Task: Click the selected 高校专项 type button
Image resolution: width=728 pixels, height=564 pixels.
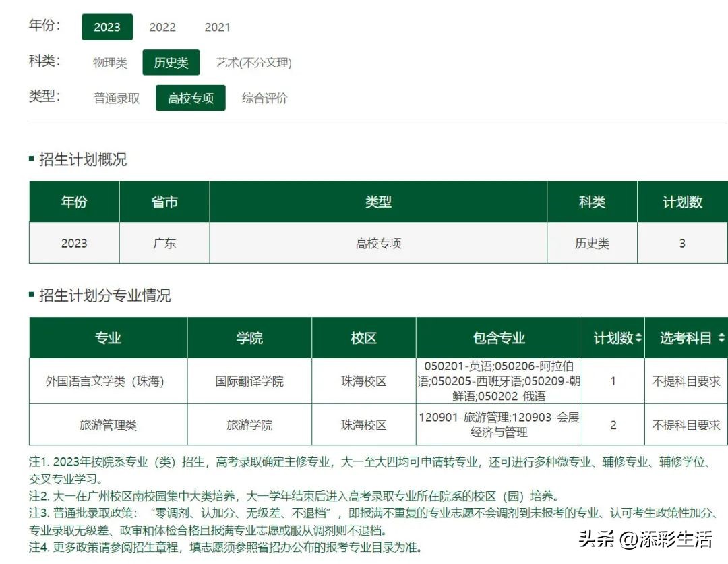Action: [x=190, y=98]
